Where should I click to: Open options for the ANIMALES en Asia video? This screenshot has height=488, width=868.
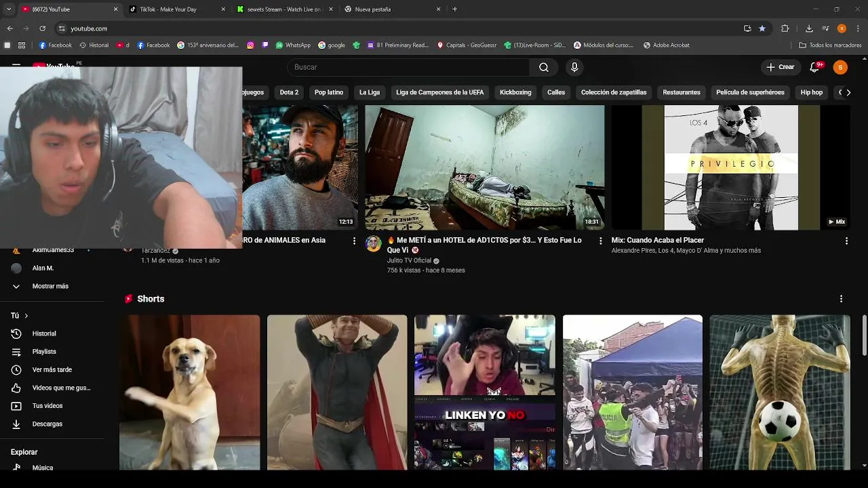click(x=354, y=241)
